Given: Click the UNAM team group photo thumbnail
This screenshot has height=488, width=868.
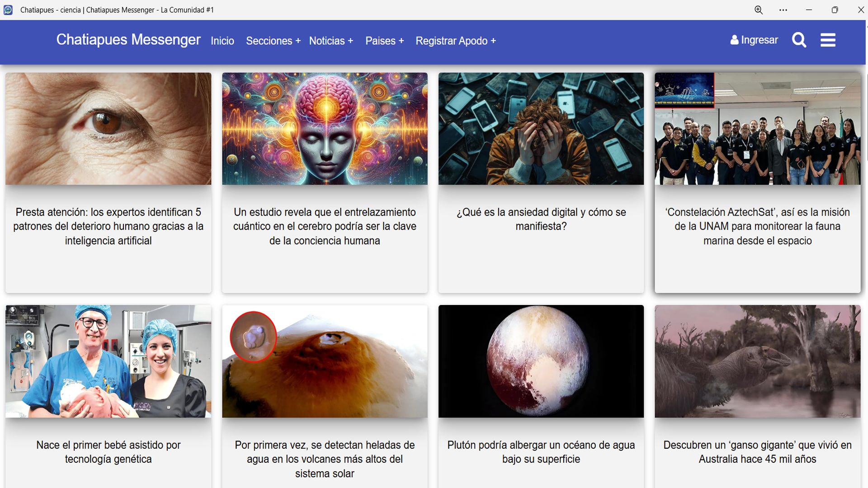Looking at the screenshot, I should point(758,129).
